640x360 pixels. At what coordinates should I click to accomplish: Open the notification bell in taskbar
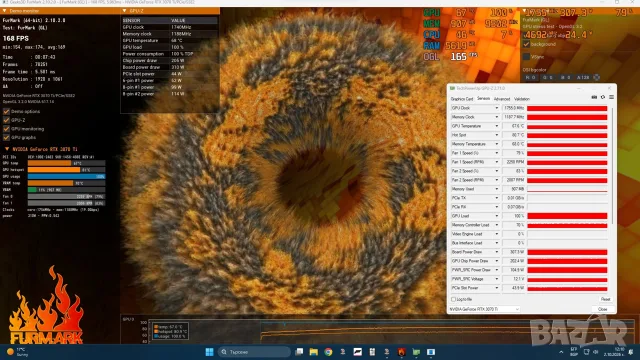coord(631,352)
